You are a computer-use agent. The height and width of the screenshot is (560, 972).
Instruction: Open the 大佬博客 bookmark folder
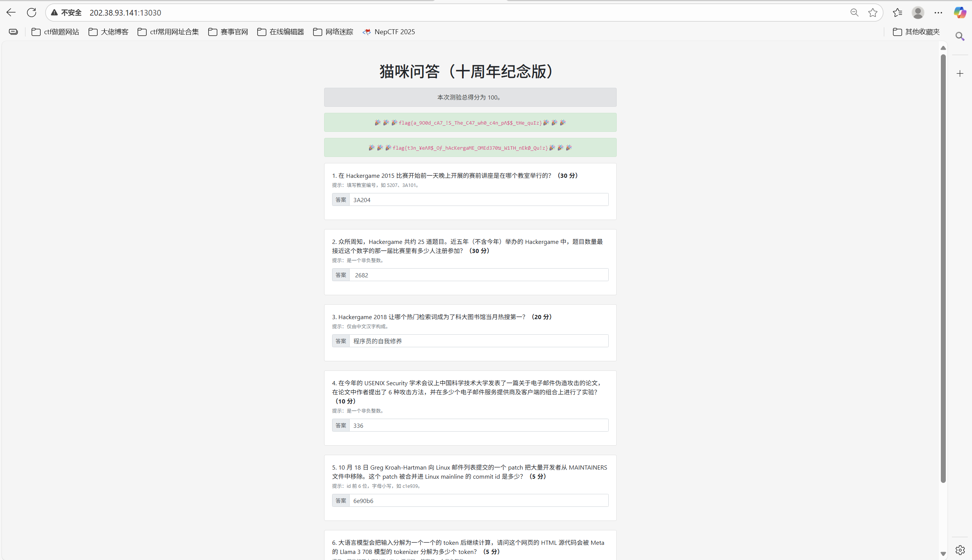click(108, 32)
